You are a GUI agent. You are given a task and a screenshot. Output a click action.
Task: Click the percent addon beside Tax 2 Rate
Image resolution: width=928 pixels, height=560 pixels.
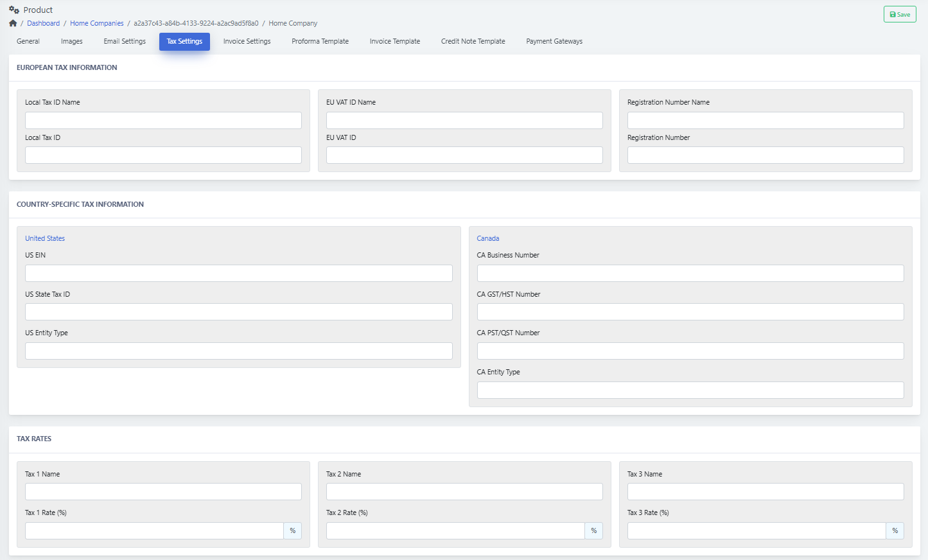click(x=594, y=530)
